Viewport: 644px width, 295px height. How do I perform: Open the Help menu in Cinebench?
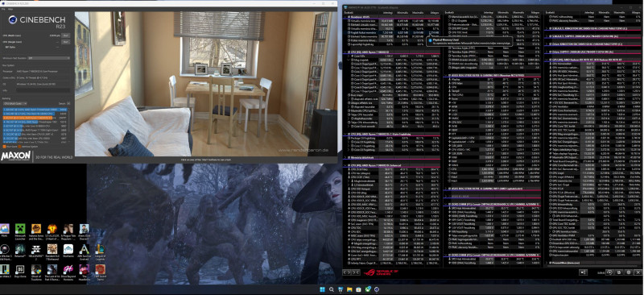10,9
